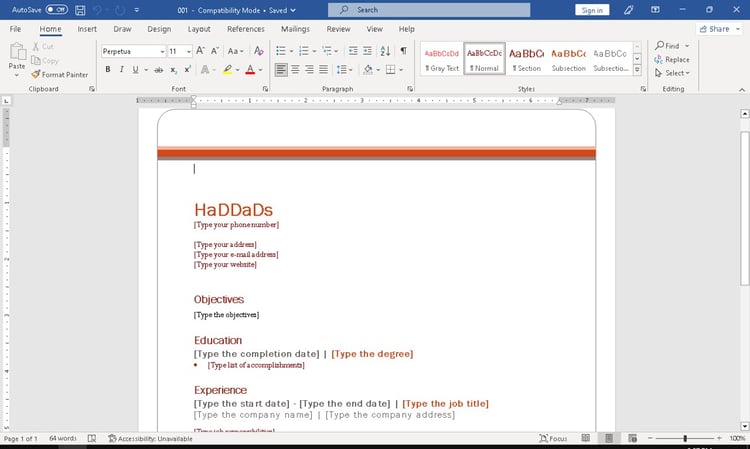Select Gray Text style
This screenshot has width=750, height=449.
(441, 60)
